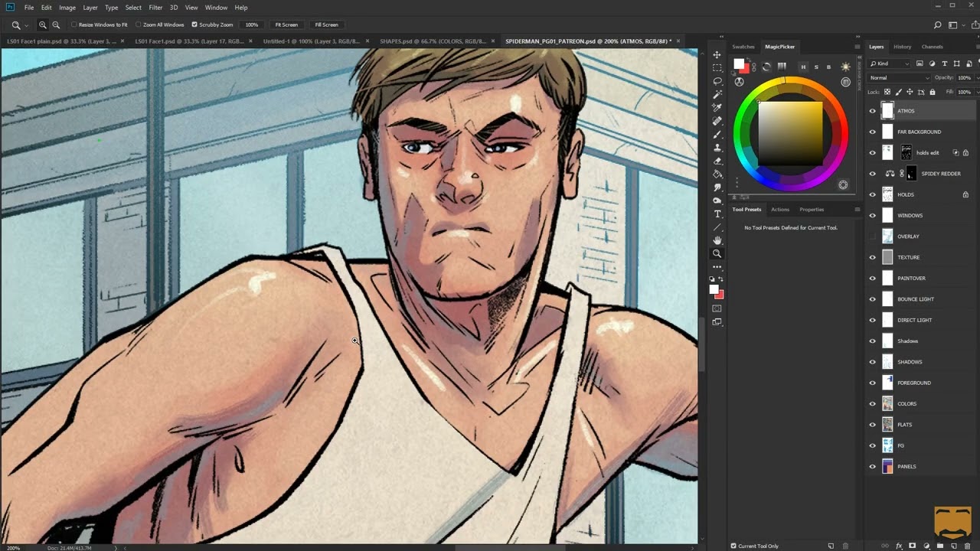
Task: Select the Paint Bucket tool
Action: click(717, 174)
